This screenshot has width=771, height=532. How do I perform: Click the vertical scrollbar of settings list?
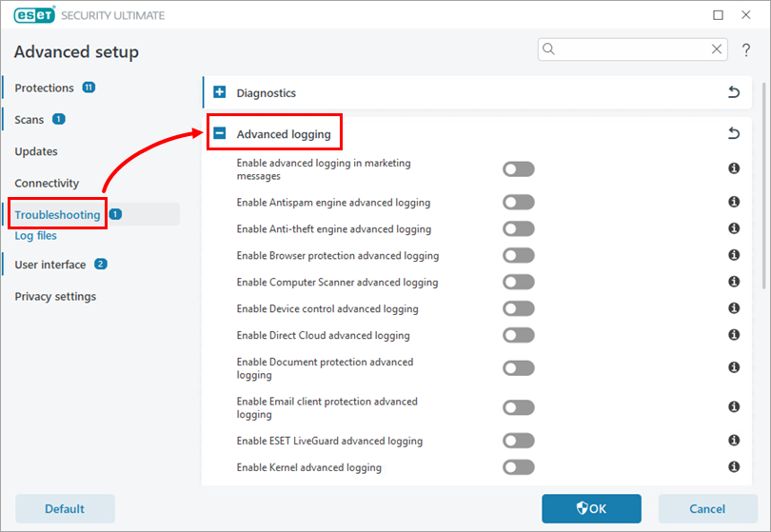(x=763, y=190)
